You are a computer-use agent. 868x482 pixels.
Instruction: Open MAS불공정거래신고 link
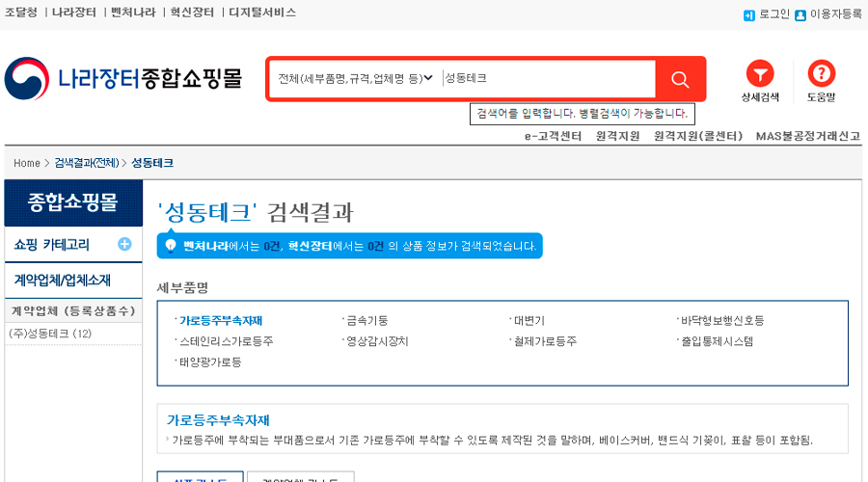(808, 136)
